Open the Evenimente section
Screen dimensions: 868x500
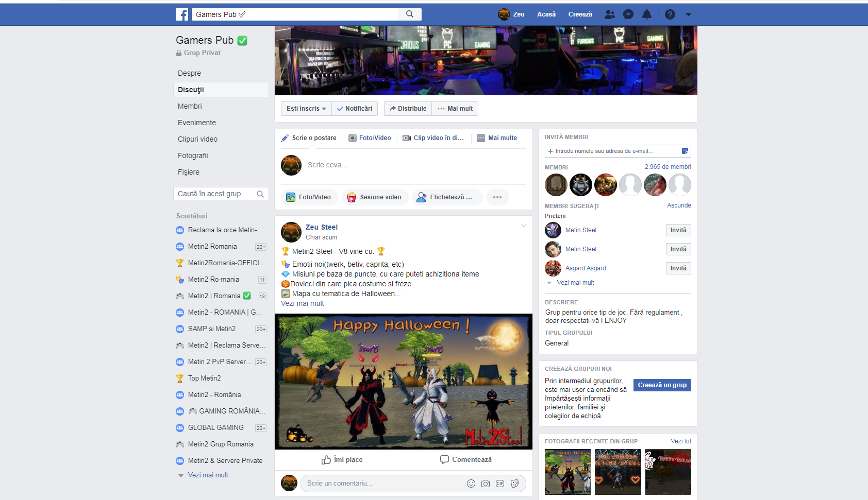pyautogui.click(x=197, y=123)
